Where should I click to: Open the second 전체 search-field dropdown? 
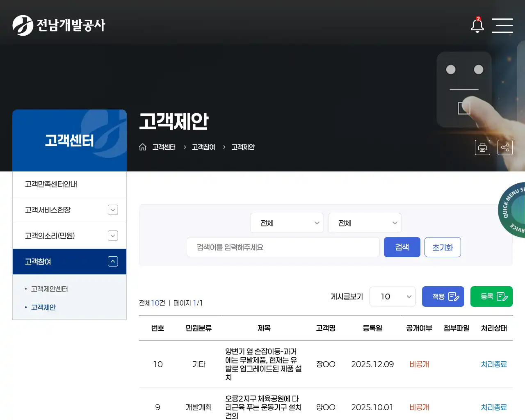tap(365, 223)
